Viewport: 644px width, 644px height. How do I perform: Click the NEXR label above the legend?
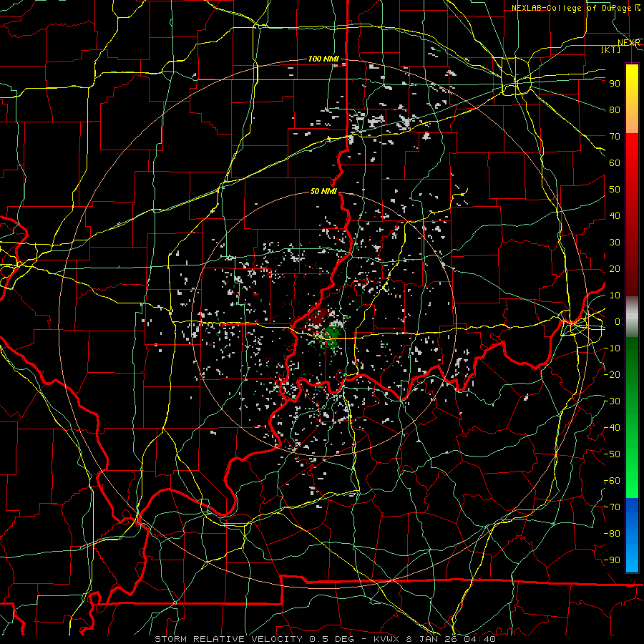click(628, 43)
